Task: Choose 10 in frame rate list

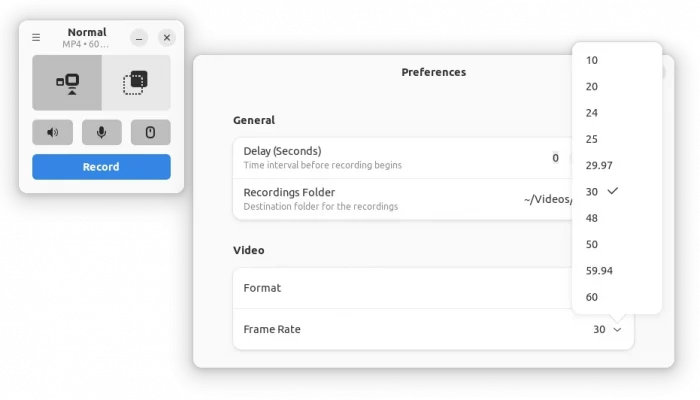Action: pyautogui.click(x=593, y=60)
